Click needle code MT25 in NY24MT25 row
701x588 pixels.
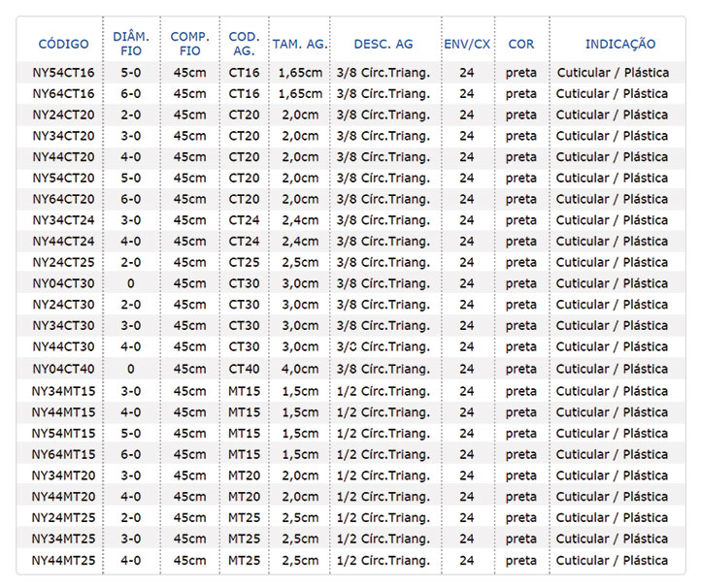pyautogui.click(x=244, y=517)
